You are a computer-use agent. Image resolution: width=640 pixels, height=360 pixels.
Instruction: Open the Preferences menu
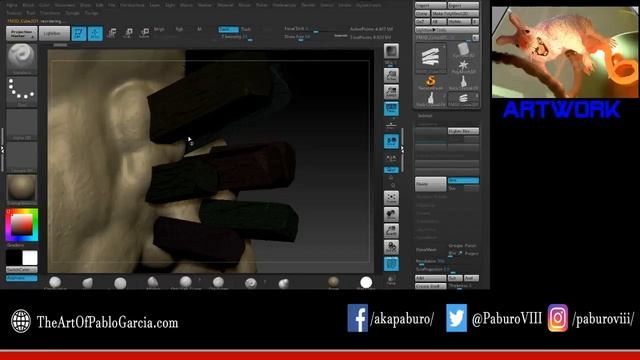pyautogui.click(x=284, y=5)
